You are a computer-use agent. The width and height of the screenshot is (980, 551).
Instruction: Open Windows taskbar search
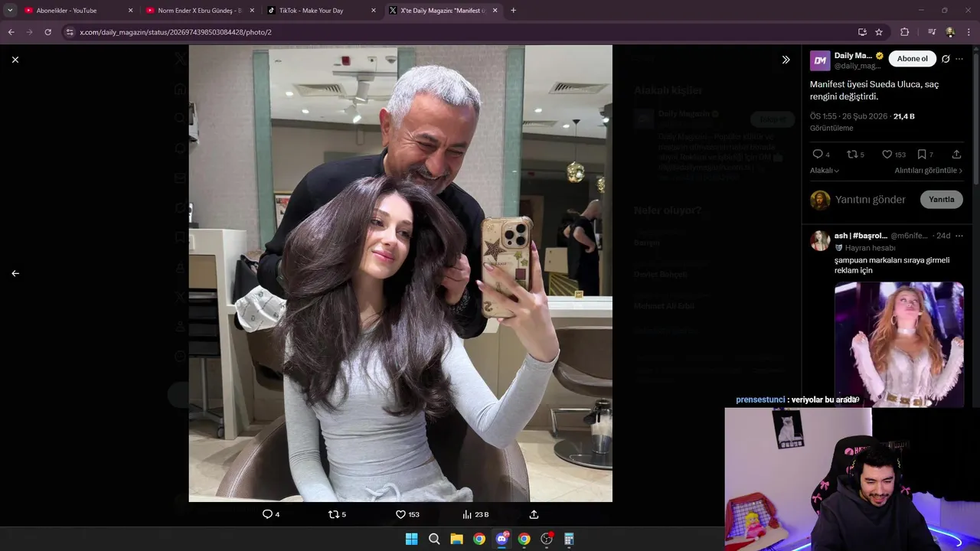tap(434, 539)
